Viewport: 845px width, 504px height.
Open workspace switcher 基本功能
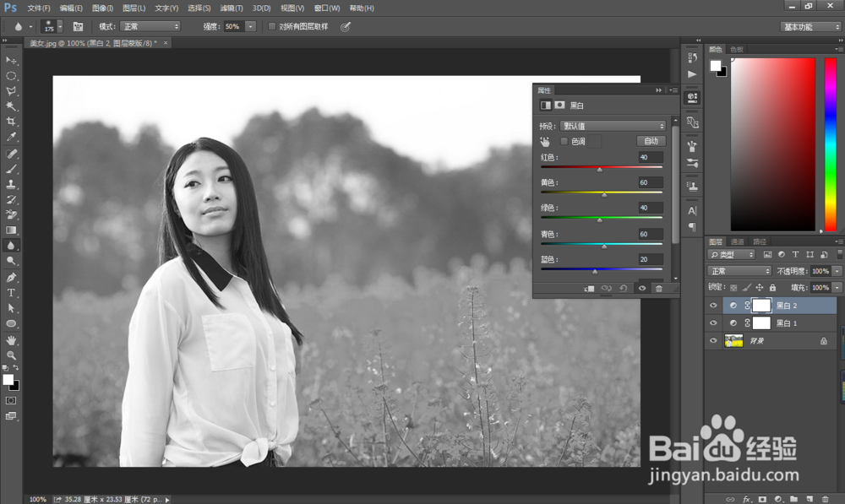point(810,27)
